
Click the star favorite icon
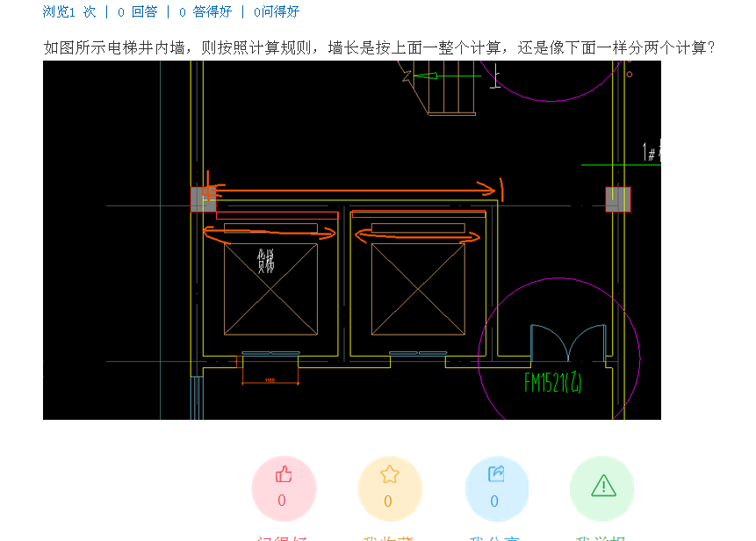coord(390,474)
